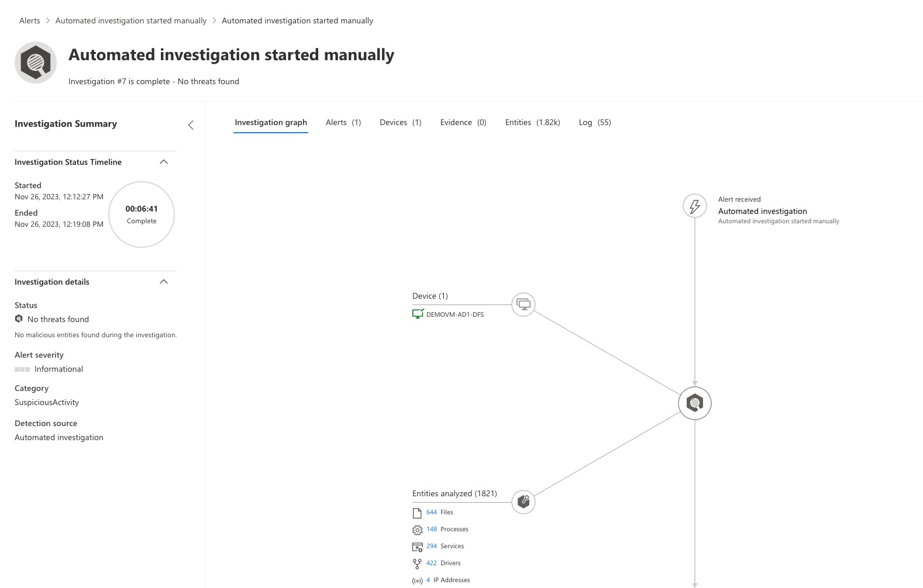Screen dimensions: 923x588
Task: Click the Device node monitor icon
Action: (523, 305)
